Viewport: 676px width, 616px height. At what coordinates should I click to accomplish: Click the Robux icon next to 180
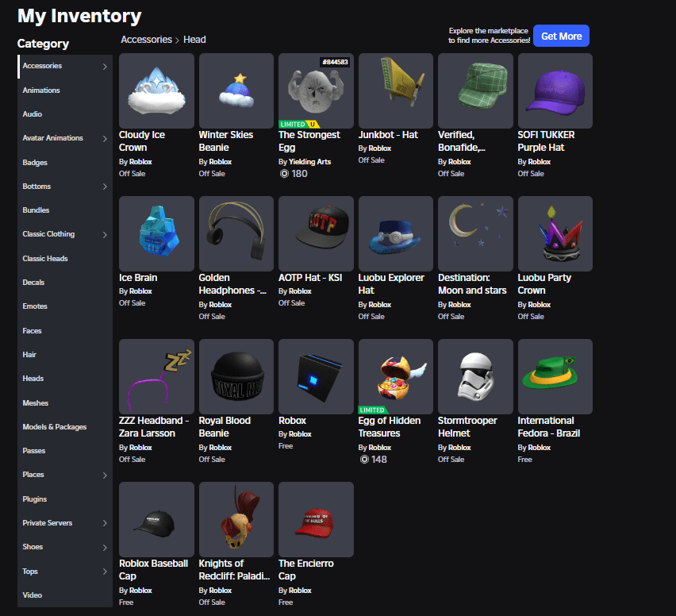(x=284, y=173)
